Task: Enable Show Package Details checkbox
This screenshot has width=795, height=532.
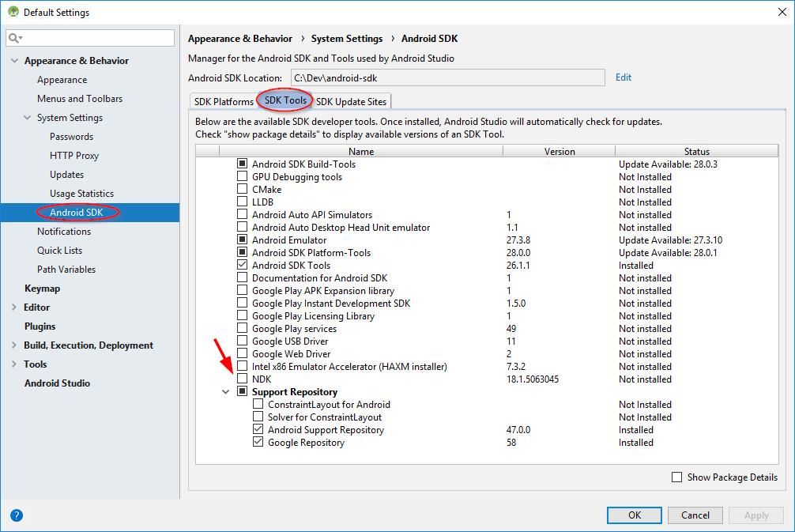Action: point(676,477)
